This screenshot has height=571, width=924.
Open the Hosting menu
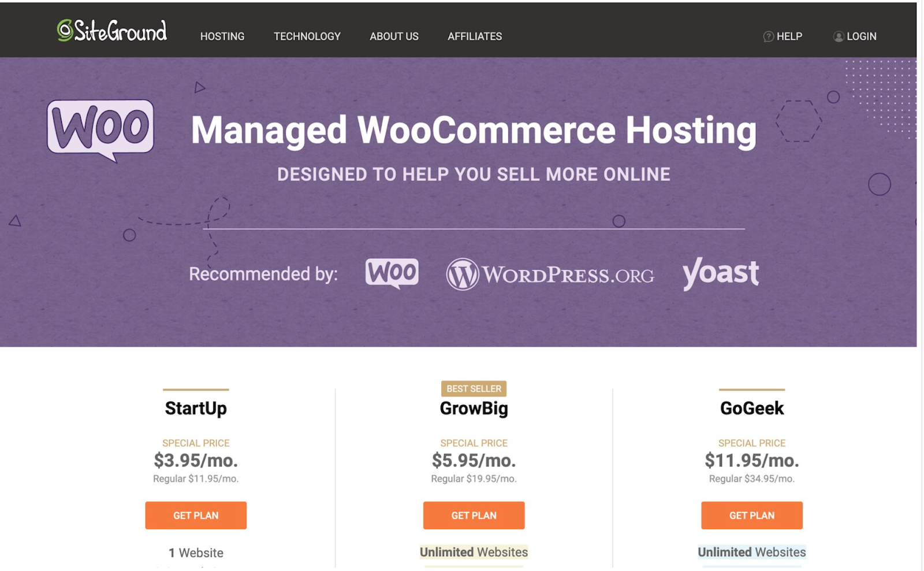pos(222,36)
